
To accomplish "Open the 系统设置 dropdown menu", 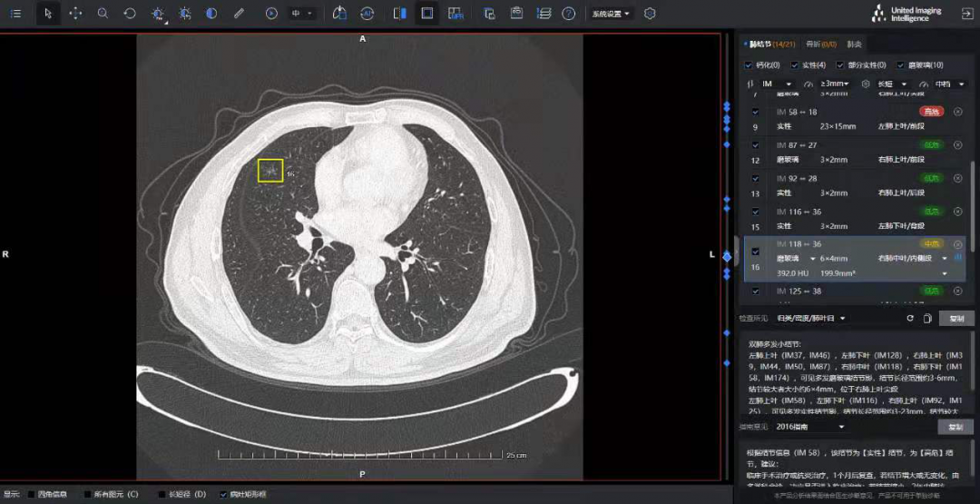I will coord(612,13).
